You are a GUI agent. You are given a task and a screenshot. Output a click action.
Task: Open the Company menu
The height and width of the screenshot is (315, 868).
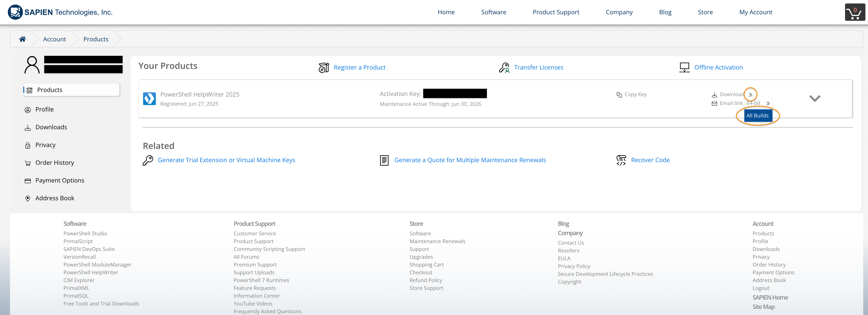(619, 12)
